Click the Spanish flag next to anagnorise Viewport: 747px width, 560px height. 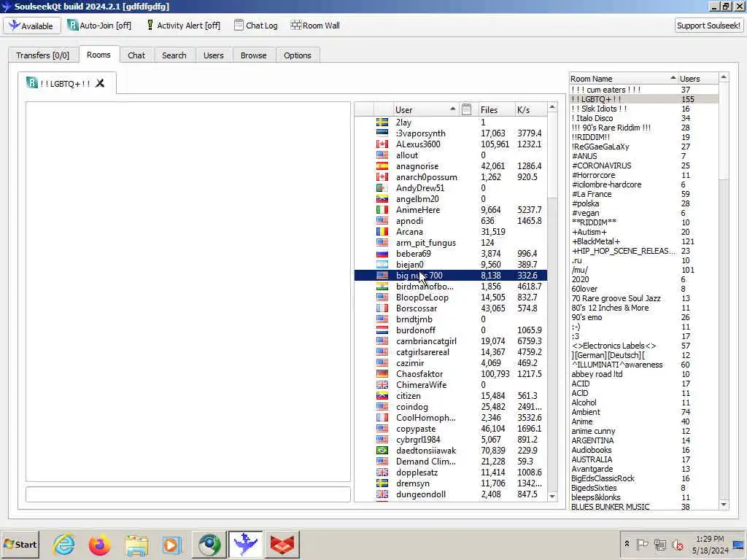[x=382, y=166]
